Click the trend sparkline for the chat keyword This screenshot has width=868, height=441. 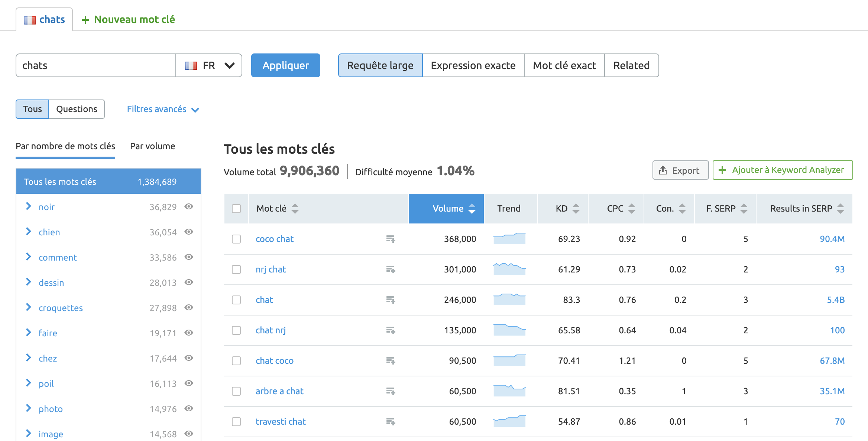[x=509, y=299]
